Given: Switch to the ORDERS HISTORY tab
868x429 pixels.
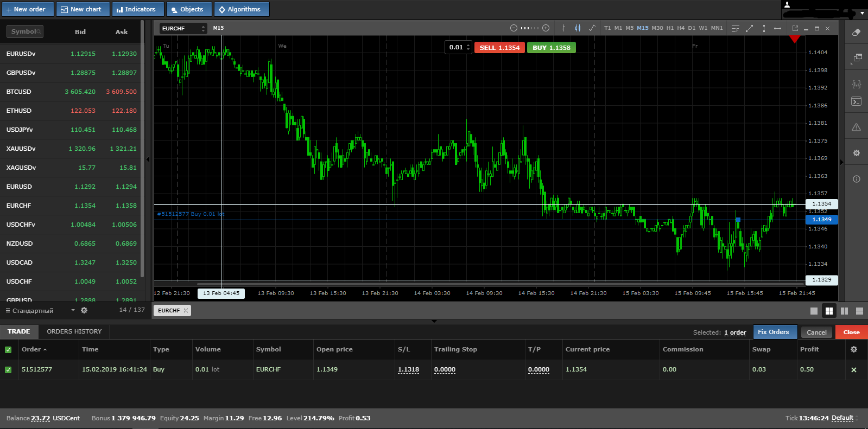Looking at the screenshot, I should pyautogui.click(x=74, y=331).
